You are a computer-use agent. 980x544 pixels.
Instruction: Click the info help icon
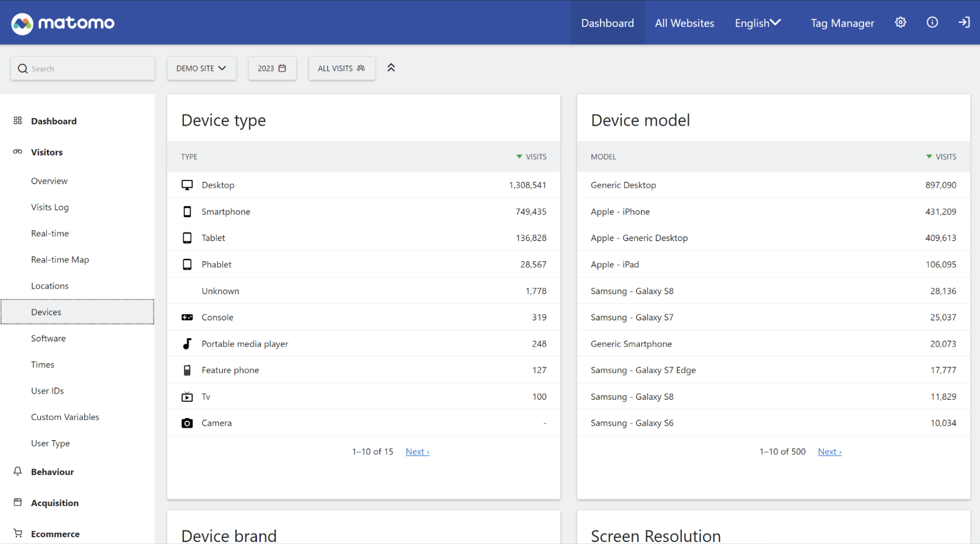tap(932, 22)
